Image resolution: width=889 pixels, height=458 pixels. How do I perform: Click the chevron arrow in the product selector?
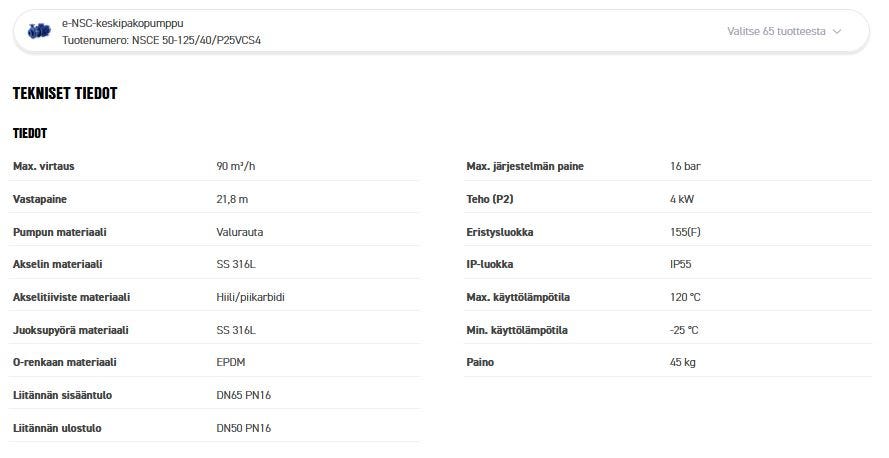tap(837, 31)
